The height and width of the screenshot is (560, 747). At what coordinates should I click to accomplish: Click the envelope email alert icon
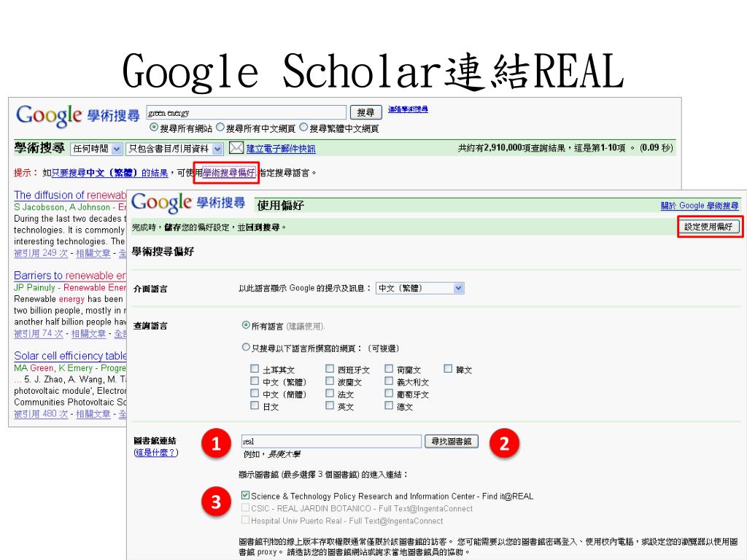tap(236, 148)
